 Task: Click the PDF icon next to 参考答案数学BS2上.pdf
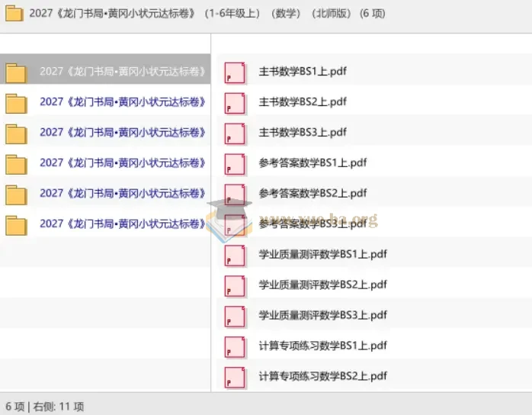[235, 195]
